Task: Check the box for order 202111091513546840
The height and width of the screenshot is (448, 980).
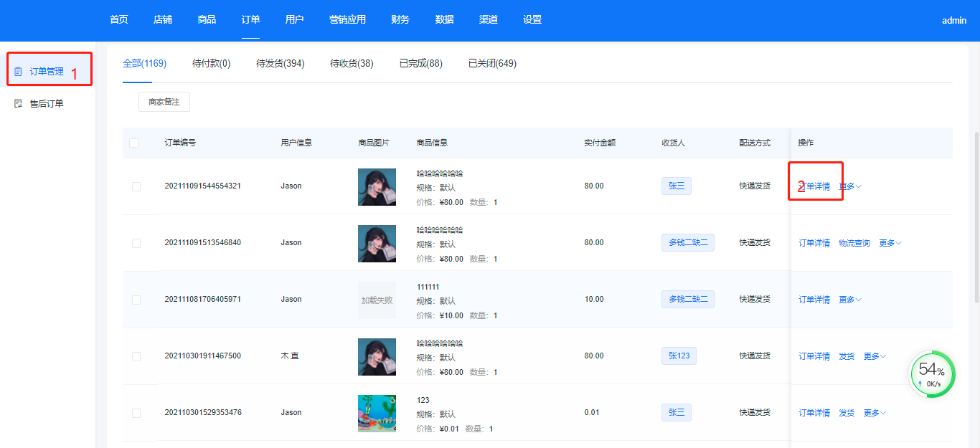Action: pos(136,244)
